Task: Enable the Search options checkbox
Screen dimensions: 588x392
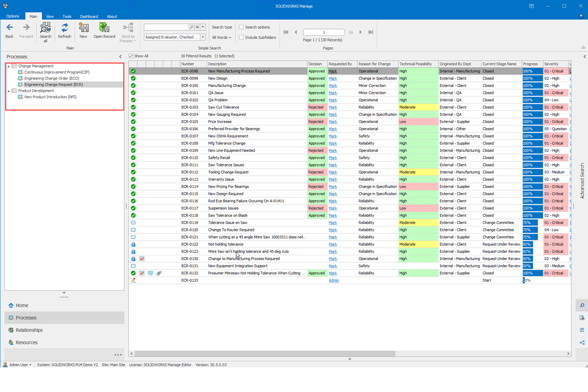Action: pyautogui.click(x=241, y=27)
